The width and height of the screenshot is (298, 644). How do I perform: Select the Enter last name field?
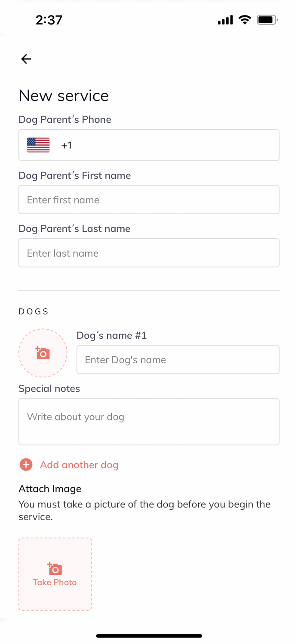pos(149,252)
